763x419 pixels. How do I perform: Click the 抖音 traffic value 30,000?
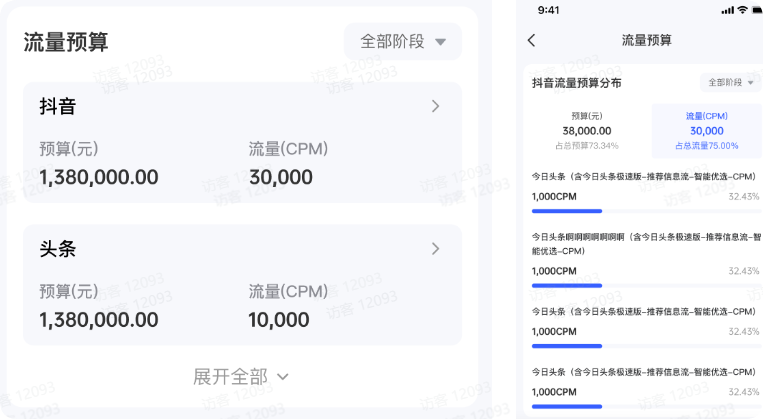[281, 177]
